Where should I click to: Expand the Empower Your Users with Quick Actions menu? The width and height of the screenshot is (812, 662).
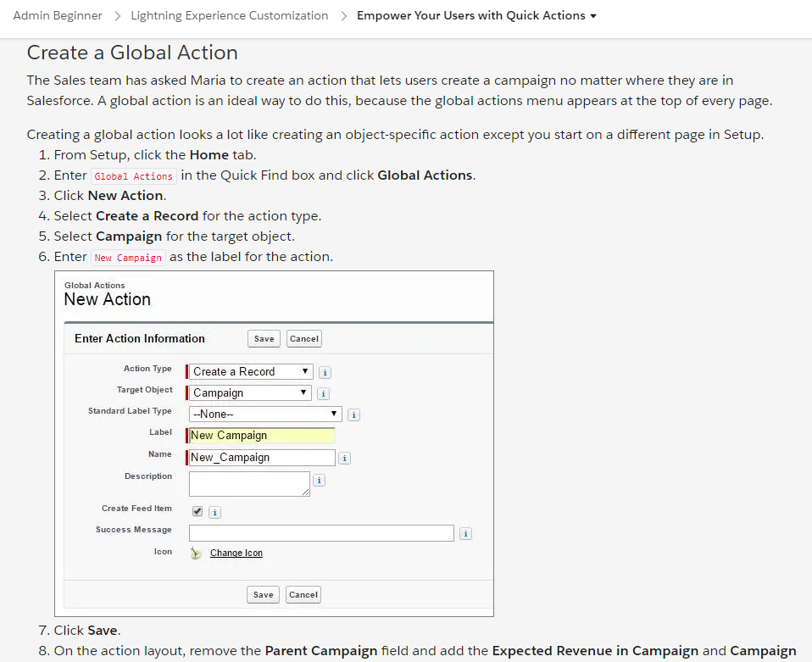coord(476,15)
